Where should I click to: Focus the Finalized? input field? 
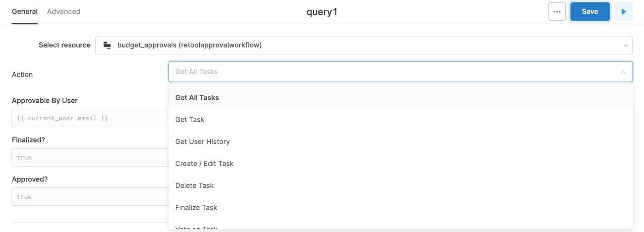tap(90, 158)
